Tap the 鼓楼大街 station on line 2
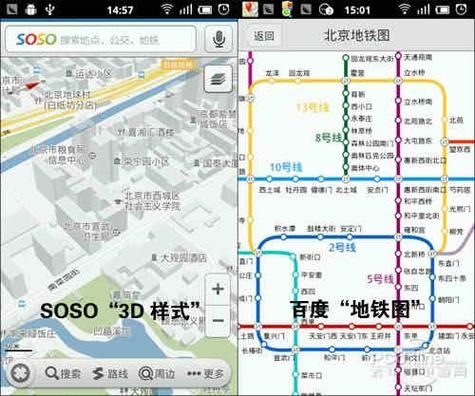 click(x=320, y=237)
